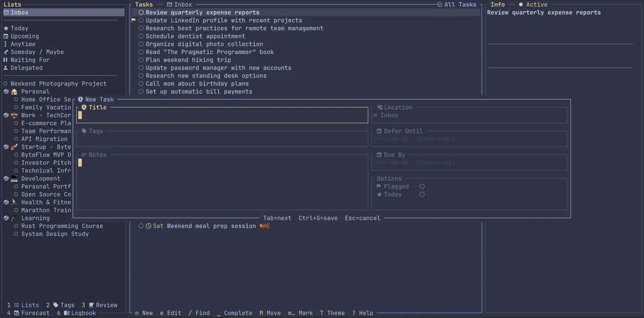This screenshot has height=318, width=644.
Task: Focus the Due By date field
Action: click(470, 163)
